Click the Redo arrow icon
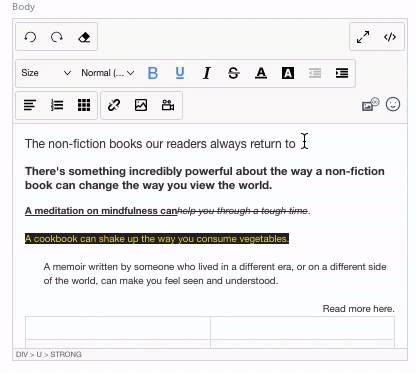The height and width of the screenshot is (373, 416). click(x=57, y=37)
